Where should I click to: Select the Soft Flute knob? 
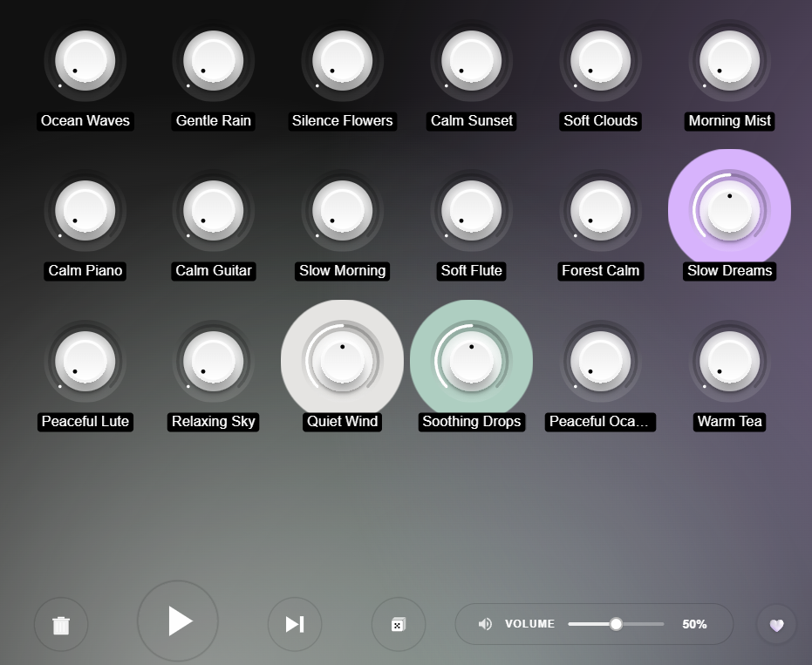(471, 211)
